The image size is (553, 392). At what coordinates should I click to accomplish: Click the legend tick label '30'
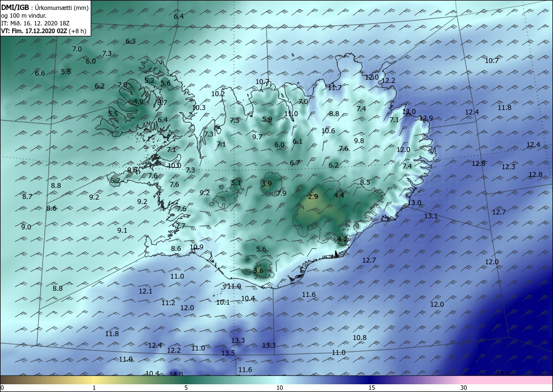pos(463,388)
